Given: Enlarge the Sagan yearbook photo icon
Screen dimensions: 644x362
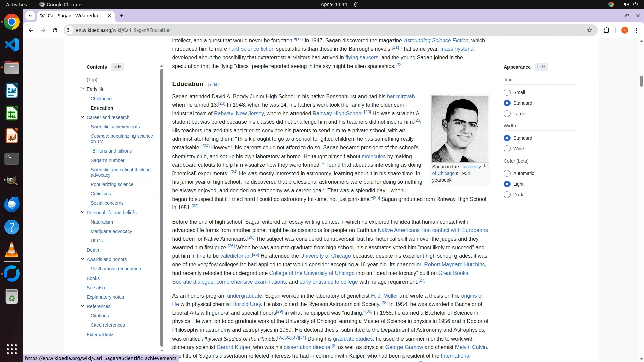Looking at the screenshot, I should click(485, 166).
